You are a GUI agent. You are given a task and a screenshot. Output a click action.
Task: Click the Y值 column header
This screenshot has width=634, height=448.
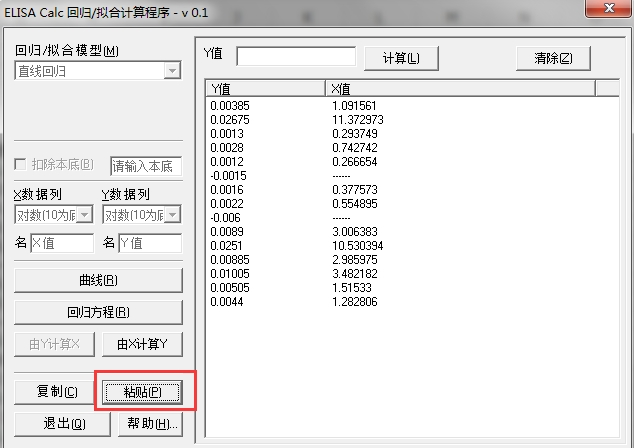coord(265,88)
